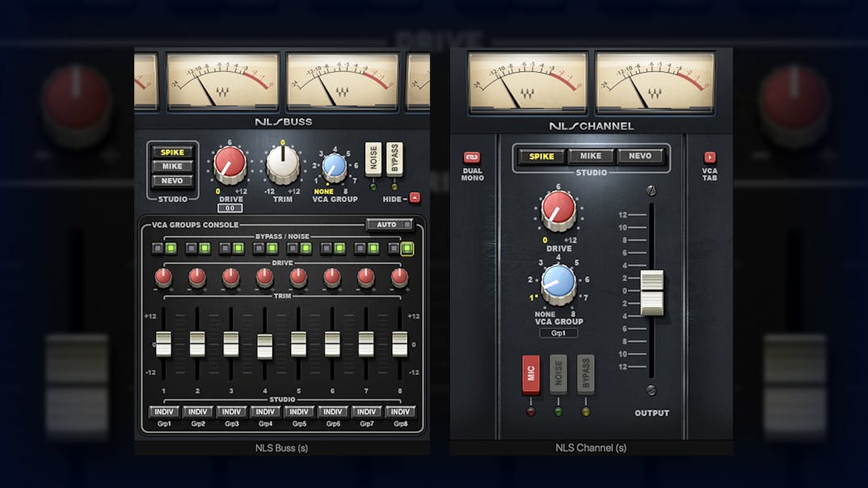Click the INDIV studio selector for Grp4
This screenshot has height=488, width=868.
(x=265, y=411)
